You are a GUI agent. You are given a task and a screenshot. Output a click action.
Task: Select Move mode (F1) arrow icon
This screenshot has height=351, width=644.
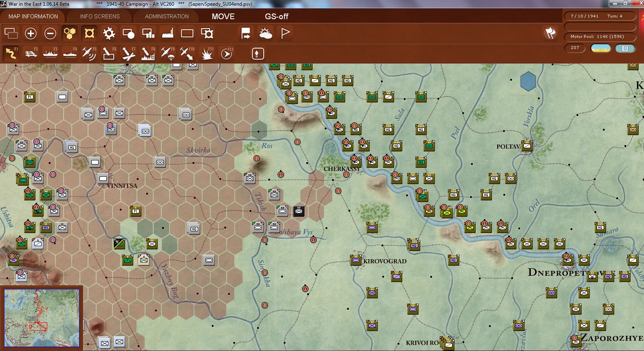(x=11, y=53)
